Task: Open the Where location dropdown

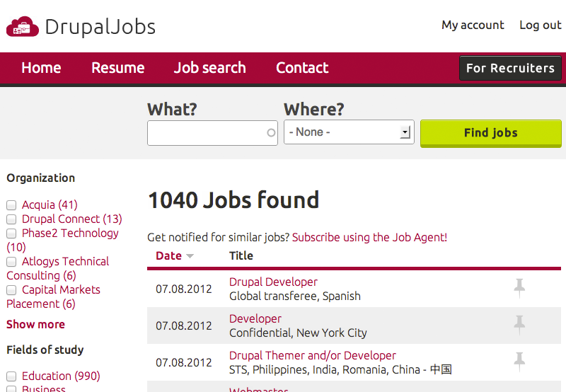Action: pos(349,132)
